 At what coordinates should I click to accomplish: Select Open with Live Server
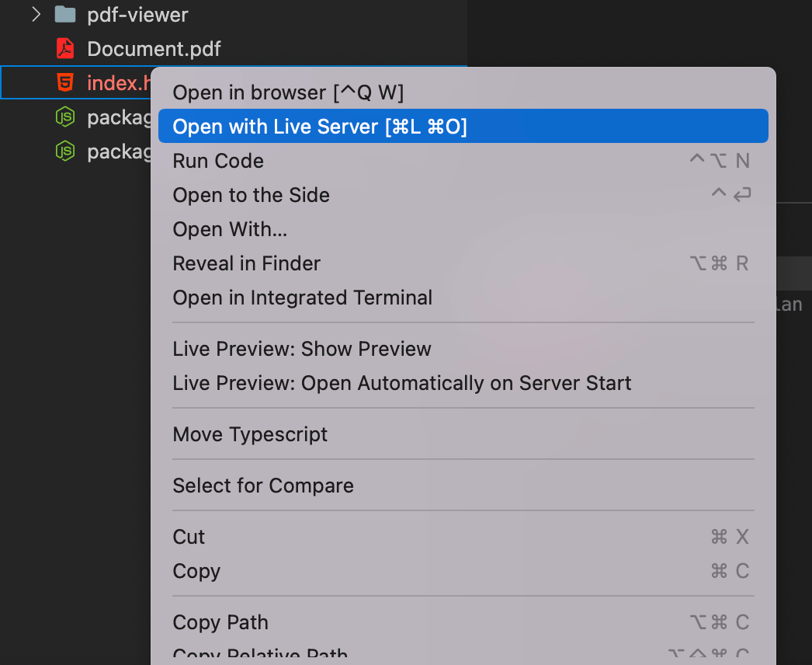point(463,126)
